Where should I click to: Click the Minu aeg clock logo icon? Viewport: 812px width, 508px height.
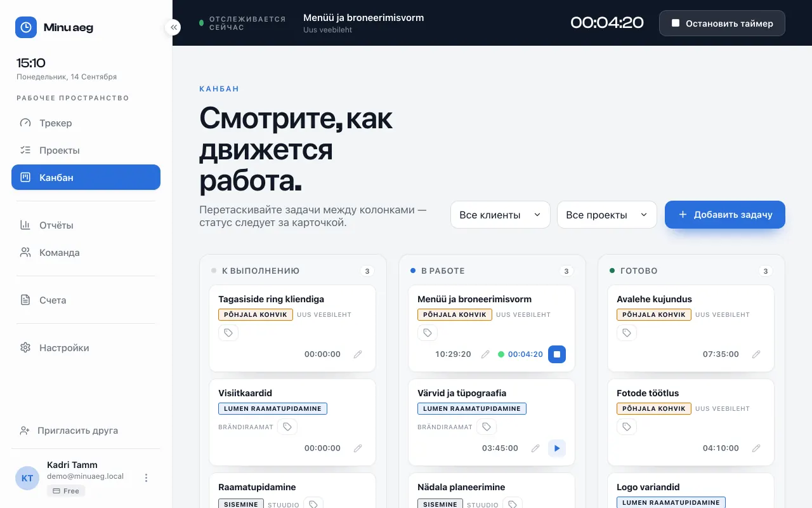[26, 27]
